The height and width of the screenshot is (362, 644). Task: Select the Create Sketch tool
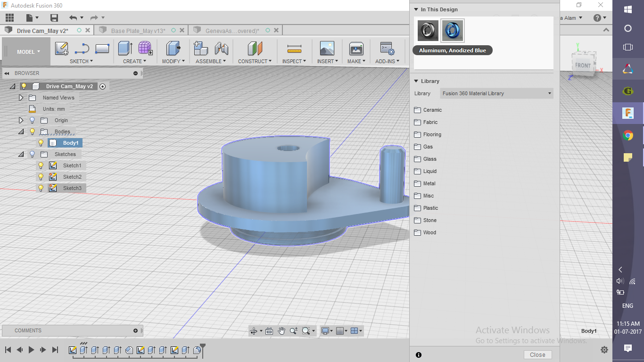[x=62, y=49]
